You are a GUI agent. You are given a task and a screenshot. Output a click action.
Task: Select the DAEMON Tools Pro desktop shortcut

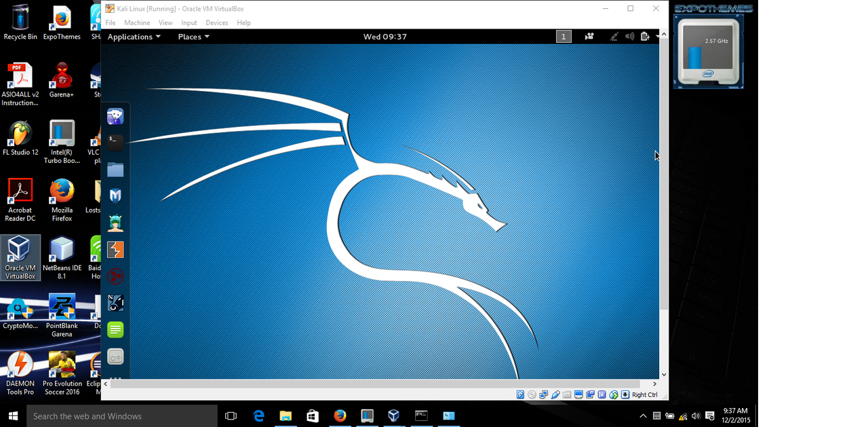(20, 373)
